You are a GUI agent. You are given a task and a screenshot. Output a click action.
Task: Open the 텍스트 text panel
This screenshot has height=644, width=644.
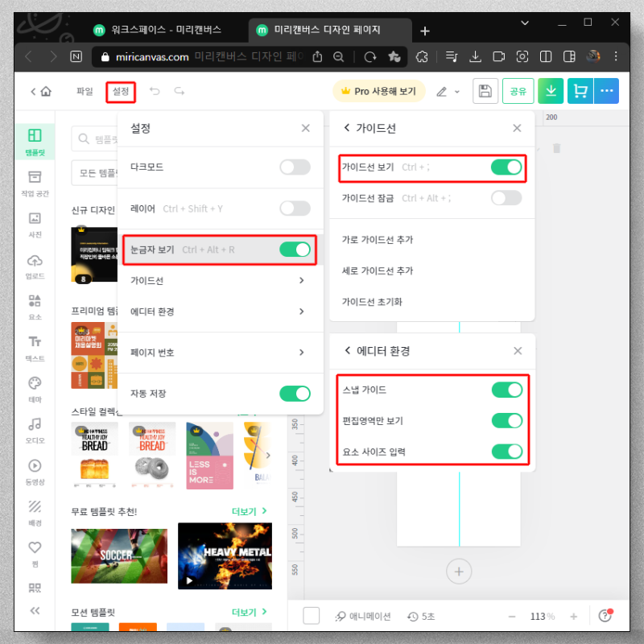[35, 349]
